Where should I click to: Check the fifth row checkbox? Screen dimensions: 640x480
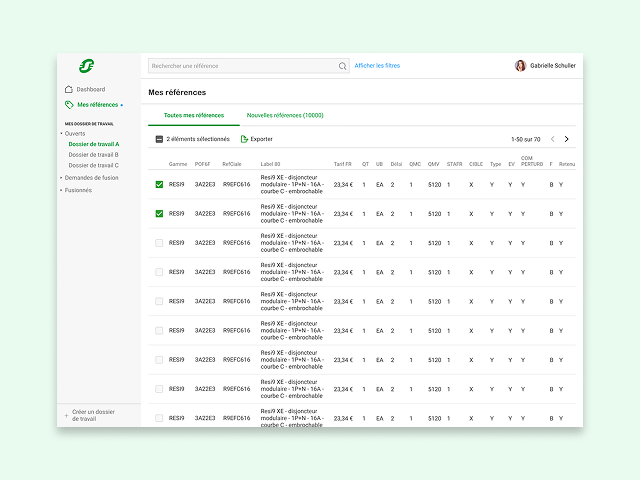(x=159, y=301)
